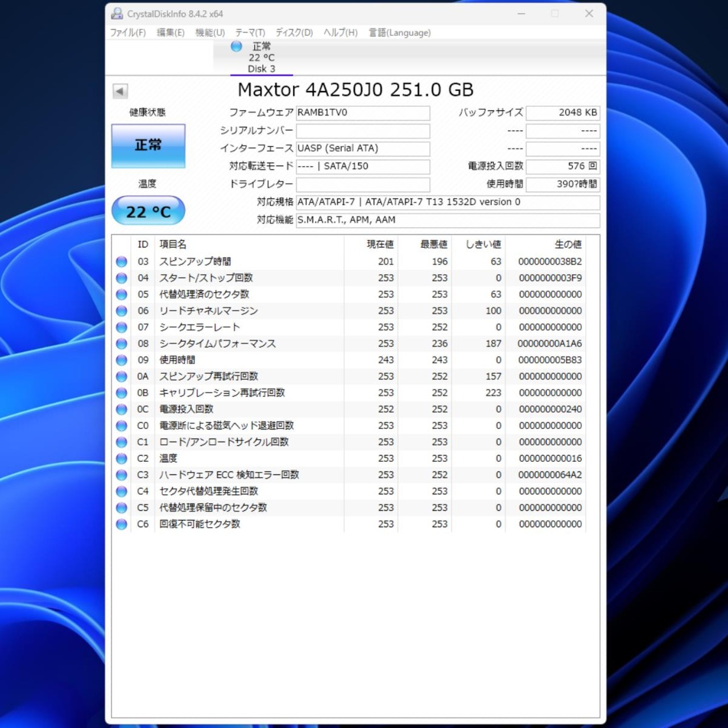
Task: Click status orb for ID 05 代替処理済のセクタ数
Action: [122, 295]
